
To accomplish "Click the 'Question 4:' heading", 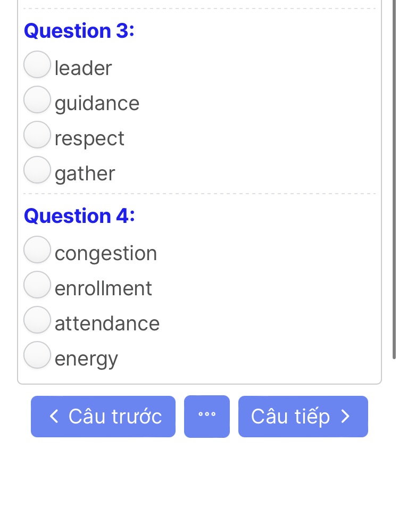I will pos(79,216).
